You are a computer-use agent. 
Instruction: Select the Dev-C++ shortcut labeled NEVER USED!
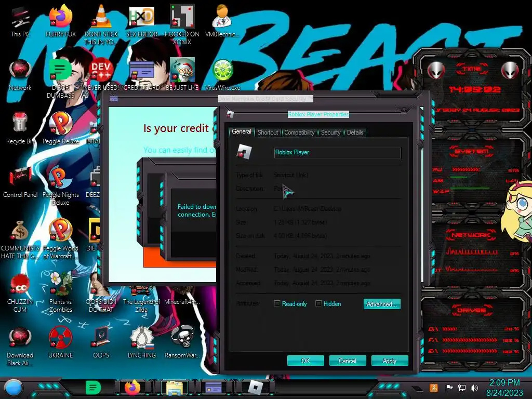101,75
